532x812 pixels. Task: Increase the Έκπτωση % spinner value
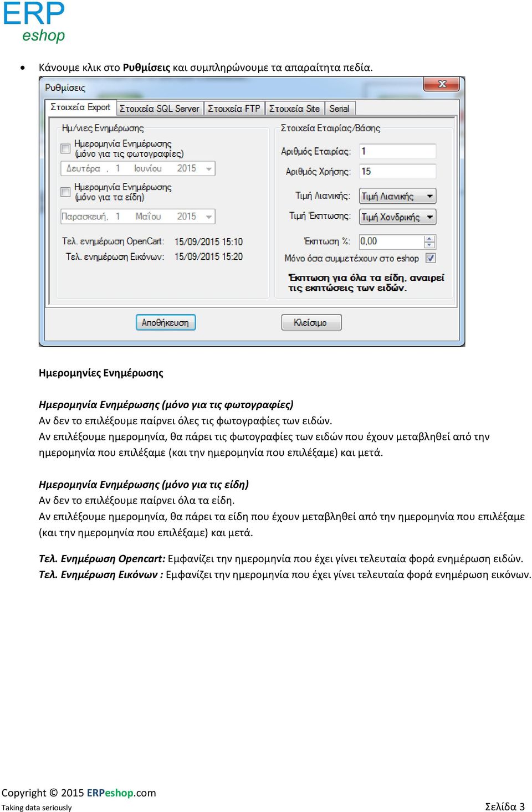click(429, 239)
